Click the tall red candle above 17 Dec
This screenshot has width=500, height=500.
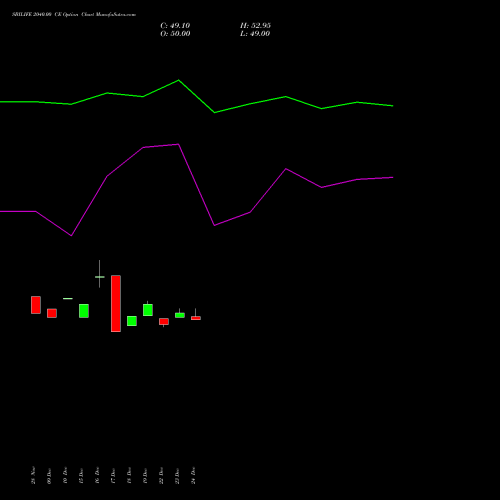pos(116,304)
